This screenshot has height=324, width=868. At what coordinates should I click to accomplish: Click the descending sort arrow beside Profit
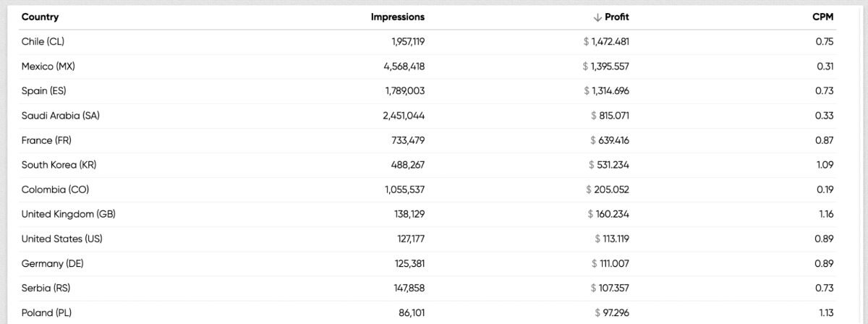597,17
